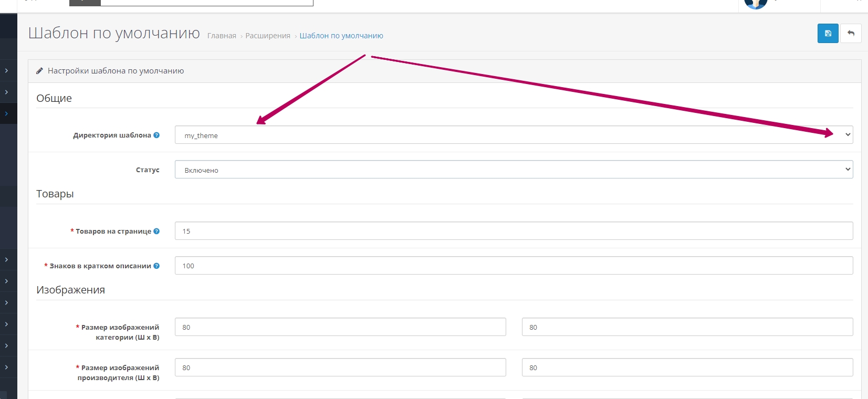Go to Главная breadcrumb link

click(222, 36)
